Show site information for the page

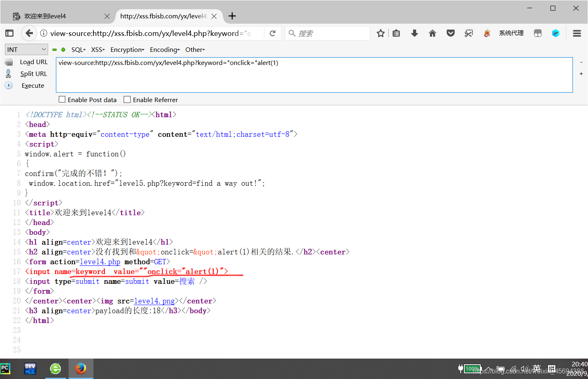point(44,33)
